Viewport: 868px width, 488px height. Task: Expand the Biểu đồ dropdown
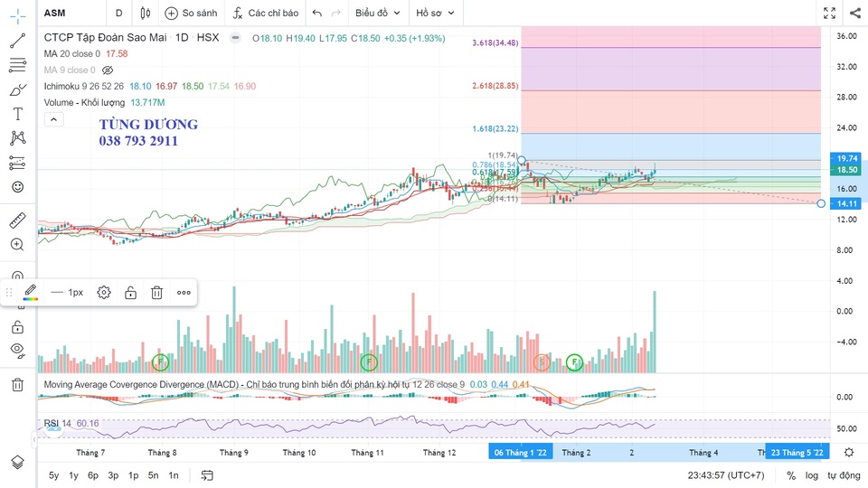[x=378, y=13]
